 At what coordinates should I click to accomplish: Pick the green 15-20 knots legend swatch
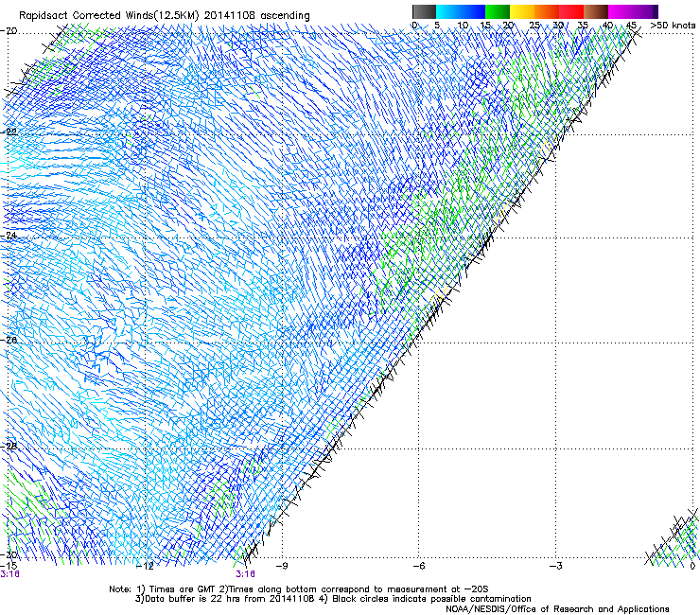498,11
